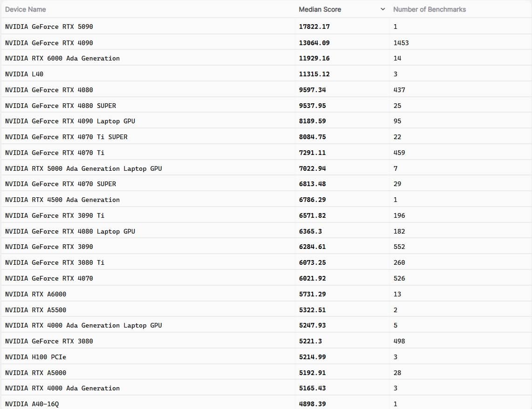Select the RTX 4080 Laptop GPU row

70,231
